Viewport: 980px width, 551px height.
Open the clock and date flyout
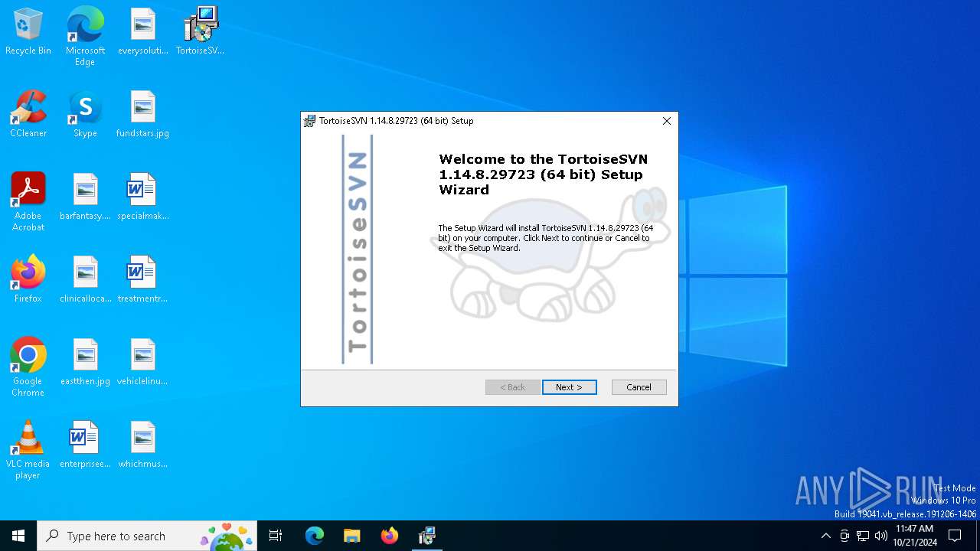pos(914,536)
